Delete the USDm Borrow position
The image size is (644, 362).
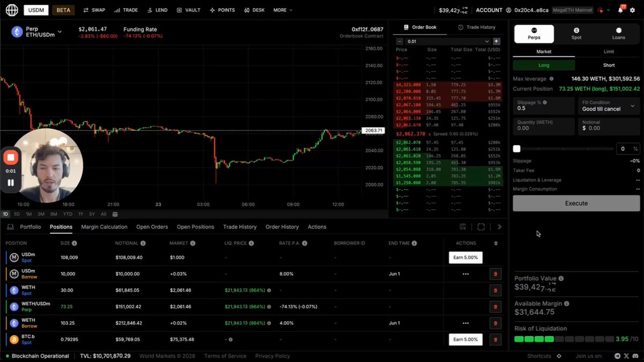point(495,274)
